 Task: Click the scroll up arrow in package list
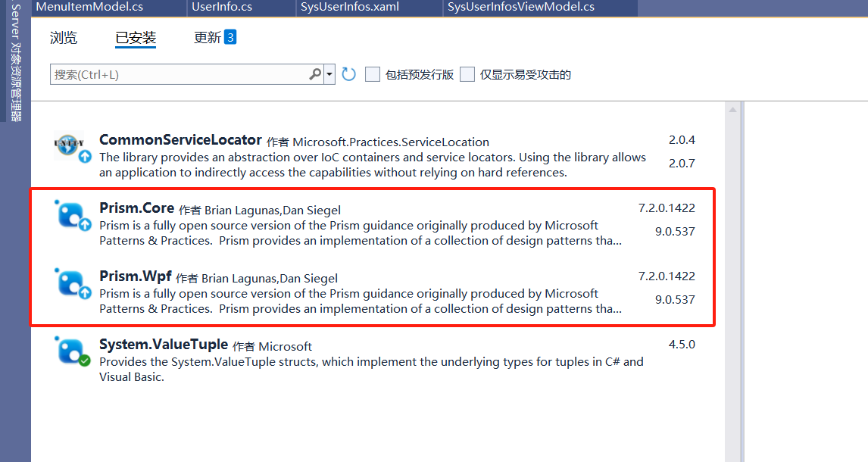[x=732, y=111]
